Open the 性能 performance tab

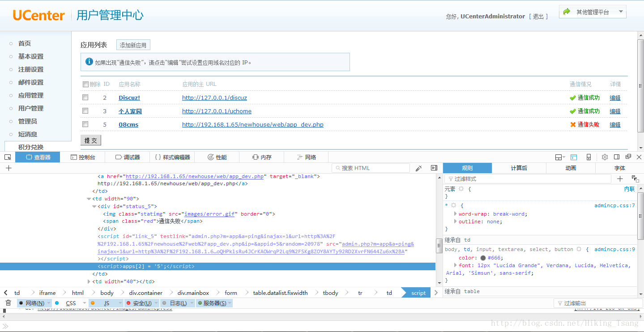[x=217, y=157]
